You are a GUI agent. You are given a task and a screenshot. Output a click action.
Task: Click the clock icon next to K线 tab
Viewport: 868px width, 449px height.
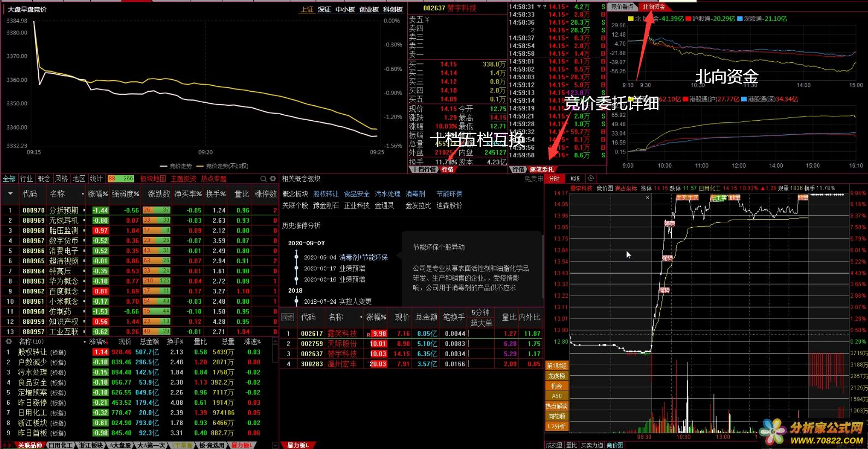click(590, 179)
